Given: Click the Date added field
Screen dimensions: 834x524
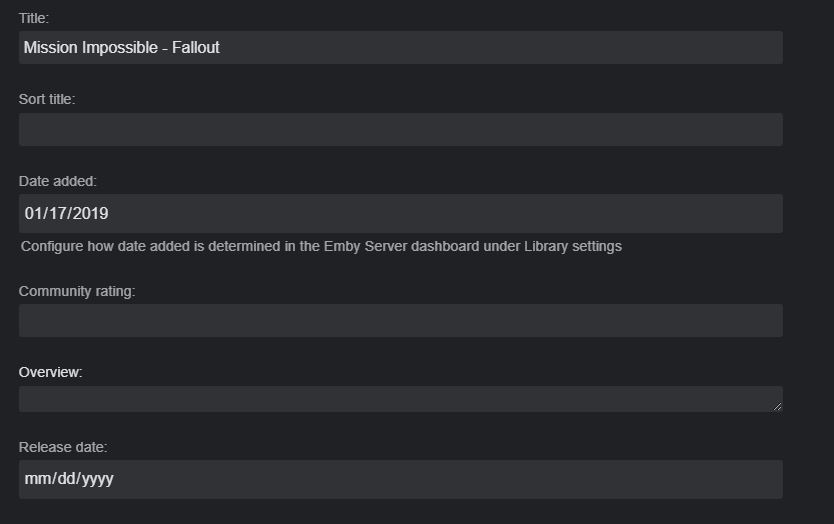Looking at the screenshot, I should point(400,213).
